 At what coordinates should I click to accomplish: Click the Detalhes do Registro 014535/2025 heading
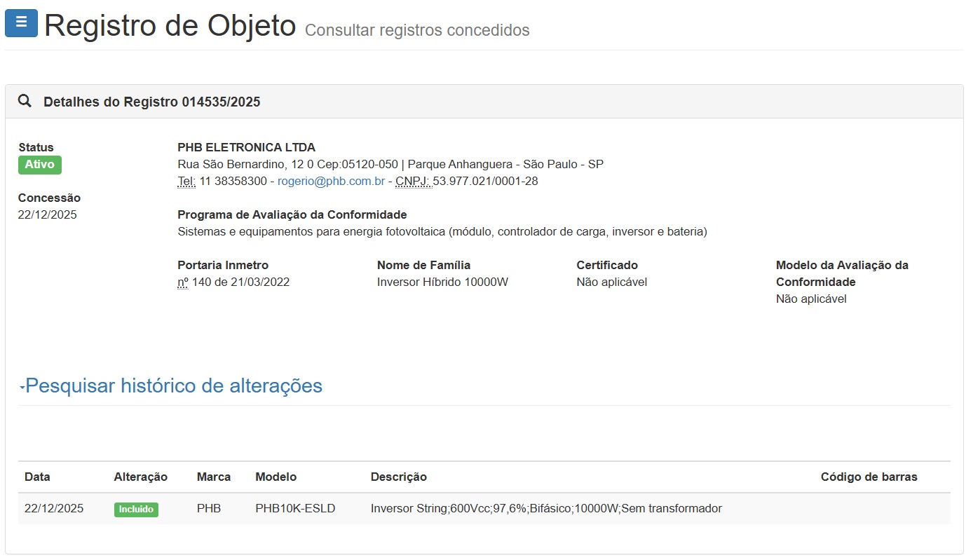click(x=151, y=102)
